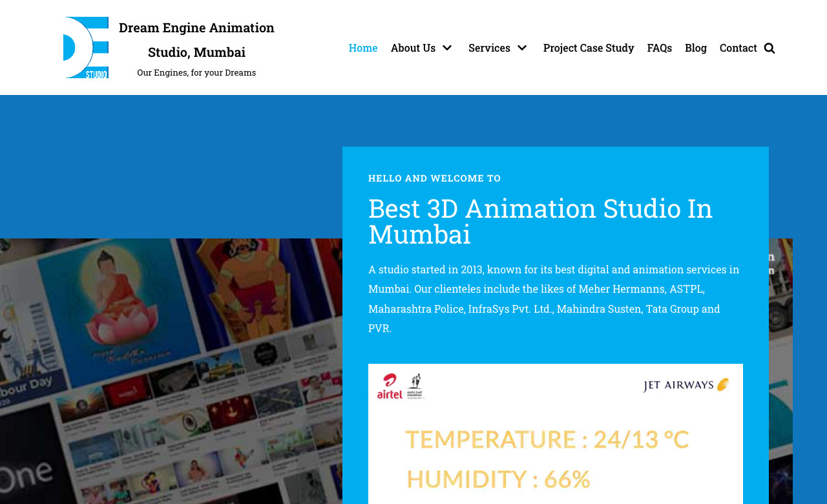Viewport: 827px width, 504px height.
Task: Click the Dream Engine Studio logo
Action: pyautogui.click(x=85, y=48)
